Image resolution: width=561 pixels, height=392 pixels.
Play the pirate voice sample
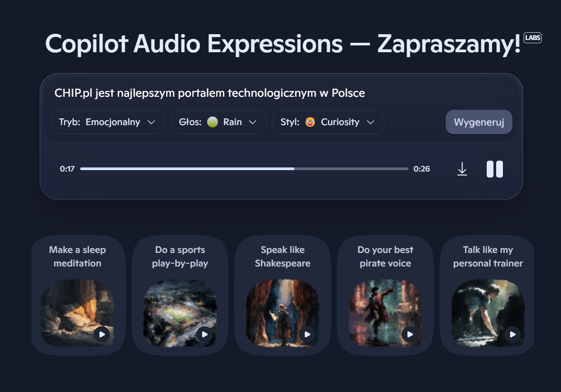410,334
